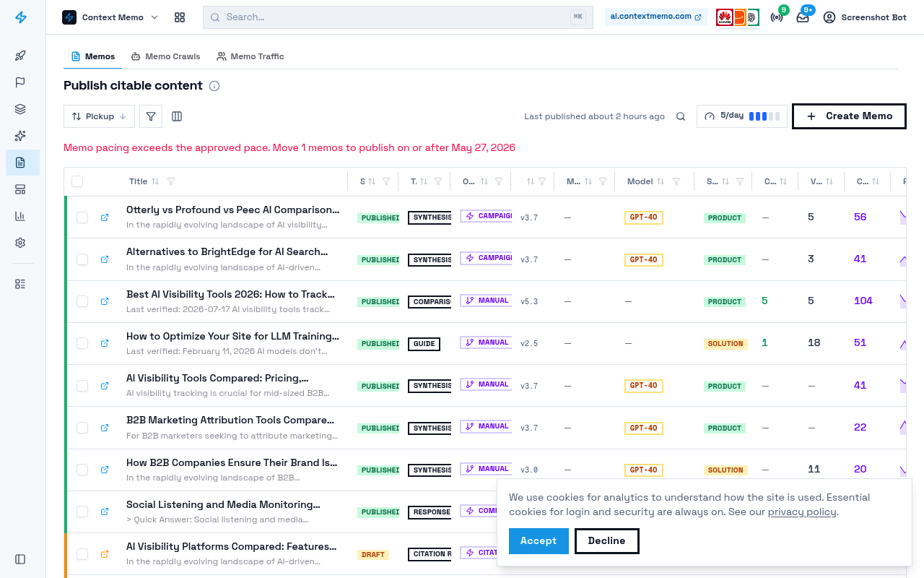
Task: Open the flag icon in sidebar
Action: 20,82
